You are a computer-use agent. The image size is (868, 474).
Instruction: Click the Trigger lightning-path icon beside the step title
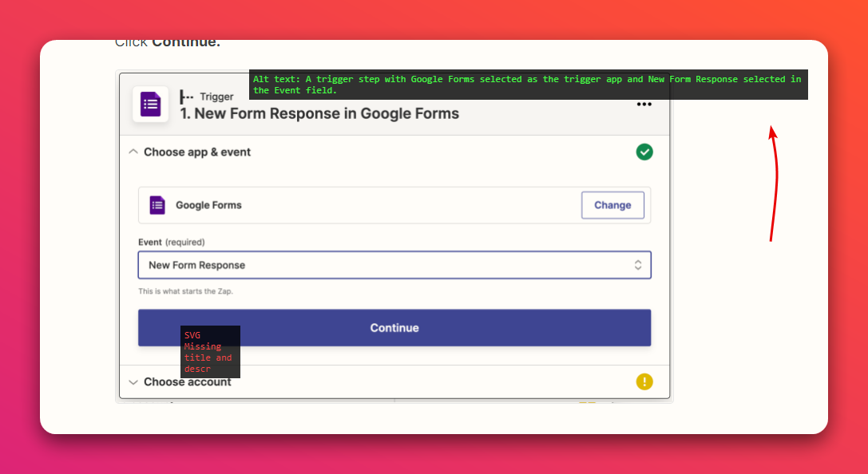tap(184, 97)
